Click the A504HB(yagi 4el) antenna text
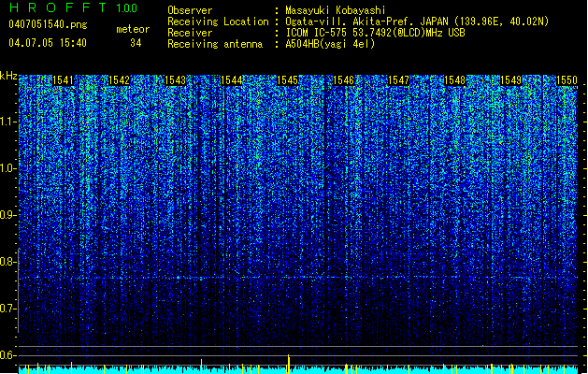Viewport: 588px width, 374px height. (x=330, y=44)
